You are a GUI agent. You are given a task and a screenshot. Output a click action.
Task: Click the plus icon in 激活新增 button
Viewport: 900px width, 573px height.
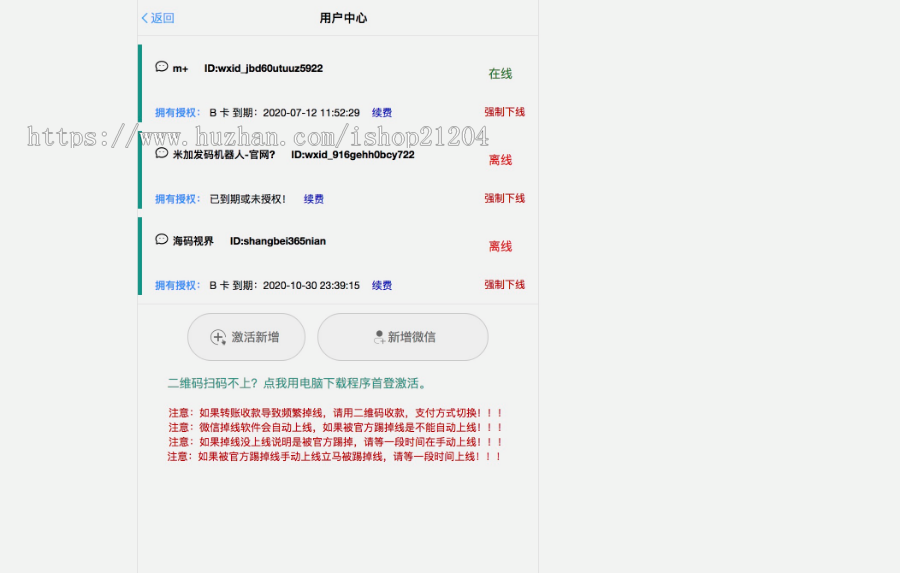pyautogui.click(x=218, y=337)
